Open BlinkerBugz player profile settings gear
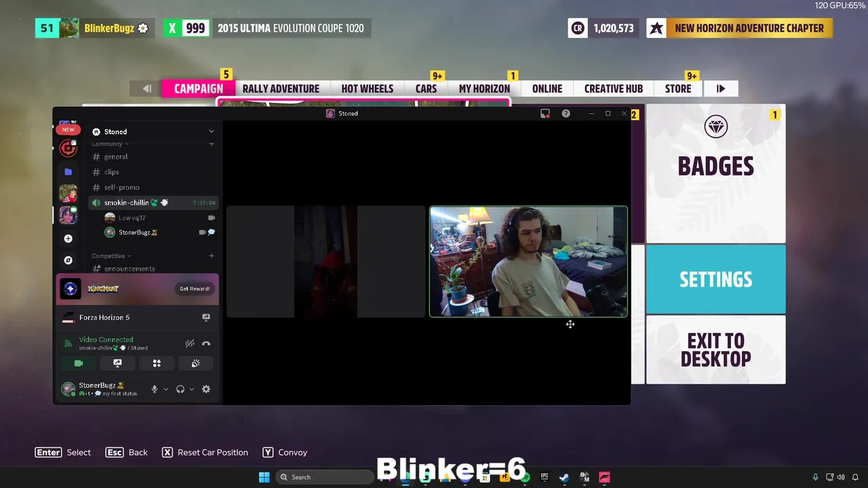The width and height of the screenshot is (868, 488). [x=143, y=28]
